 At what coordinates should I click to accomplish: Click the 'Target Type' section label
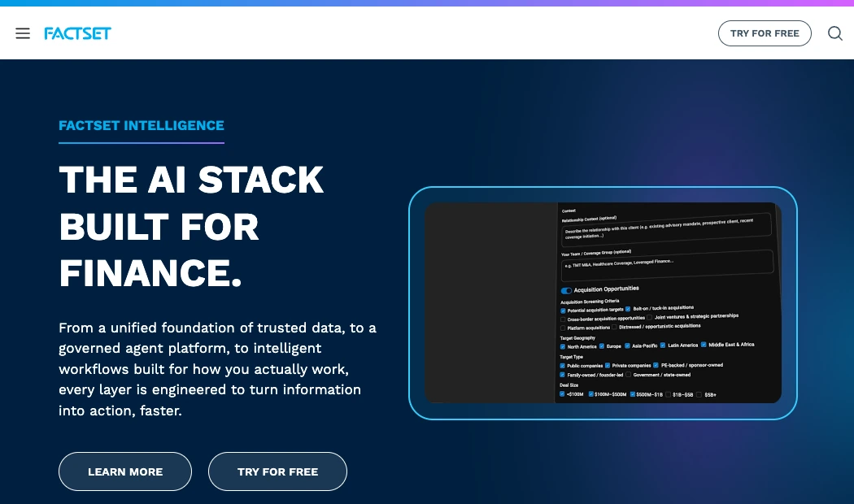[x=571, y=357]
